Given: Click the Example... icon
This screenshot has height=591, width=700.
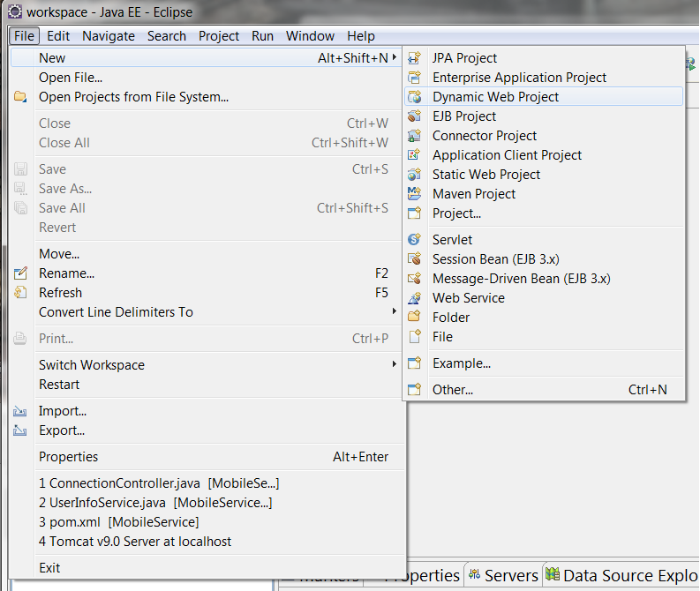Looking at the screenshot, I should [414, 363].
